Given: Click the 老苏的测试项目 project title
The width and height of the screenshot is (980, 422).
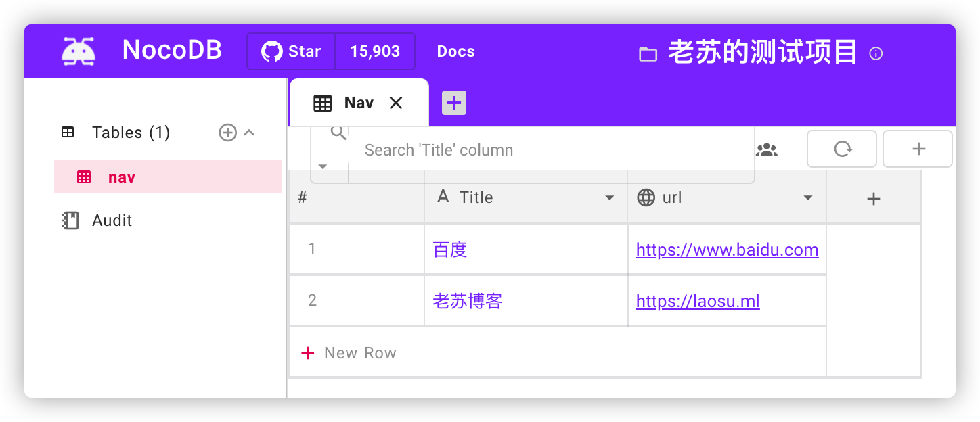Looking at the screenshot, I should point(763,52).
